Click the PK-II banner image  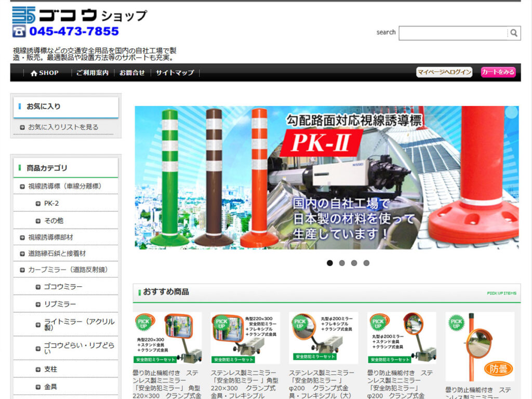tap(326, 178)
